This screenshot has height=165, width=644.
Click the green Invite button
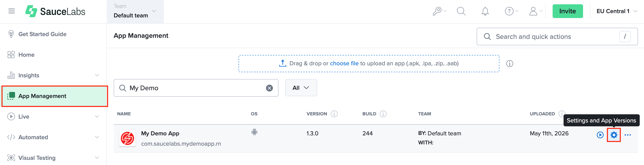tap(567, 11)
